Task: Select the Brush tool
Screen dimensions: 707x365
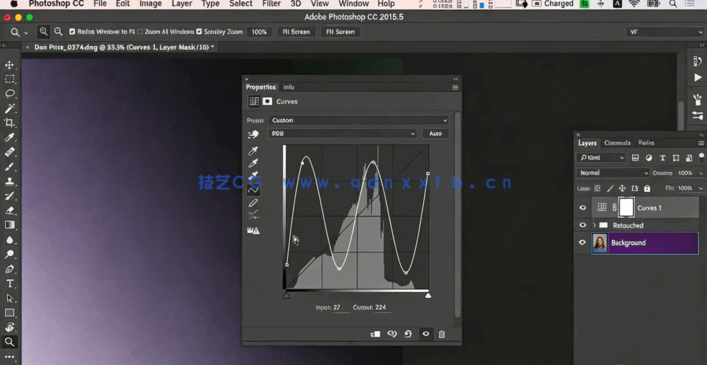Action: tap(9, 167)
